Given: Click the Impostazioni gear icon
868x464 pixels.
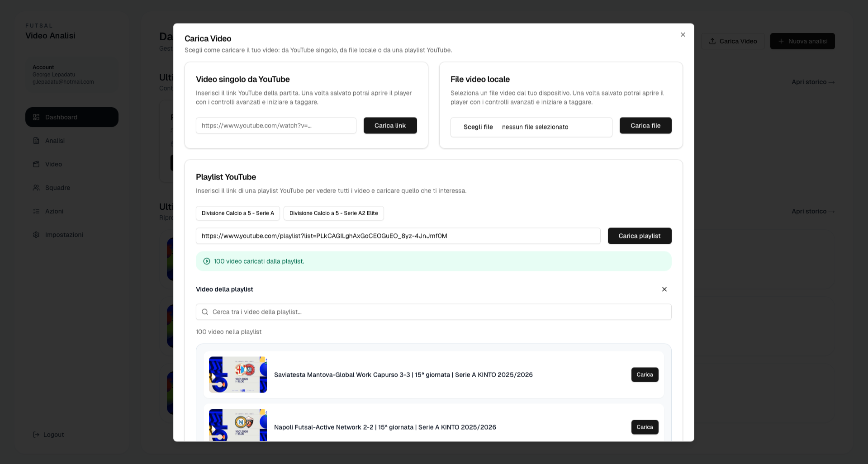Looking at the screenshot, I should (36, 235).
